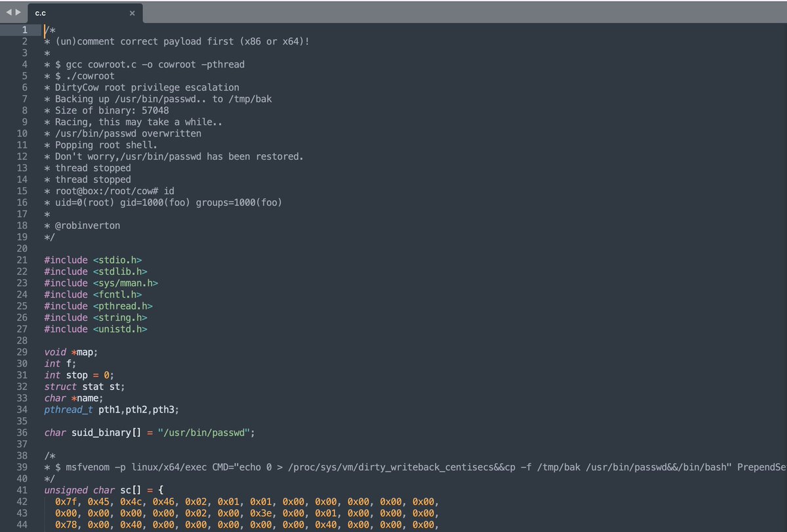Click the 'int stop = 0;' declaration
The height and width of the screenshot is (532, 787).
click(x=79, y=375)
